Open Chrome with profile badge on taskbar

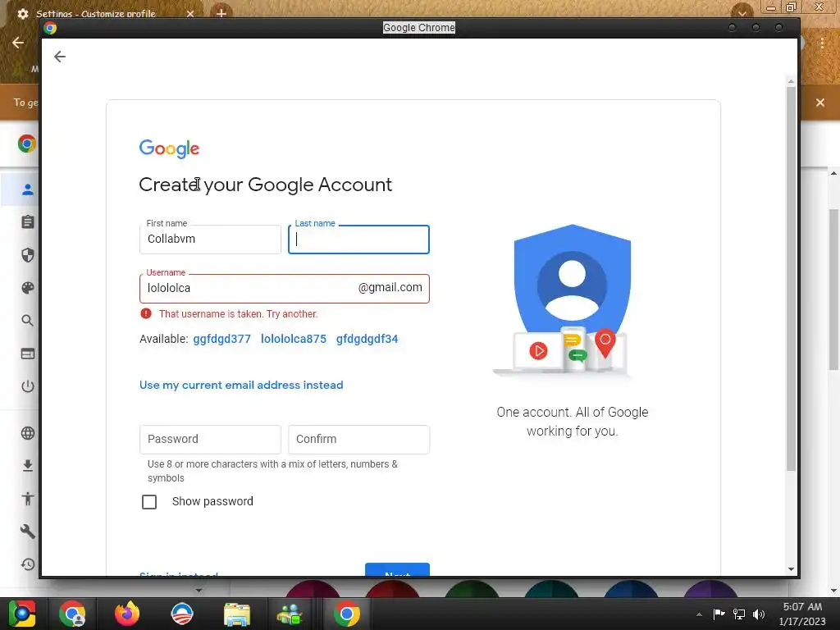(x=72, y=614)
